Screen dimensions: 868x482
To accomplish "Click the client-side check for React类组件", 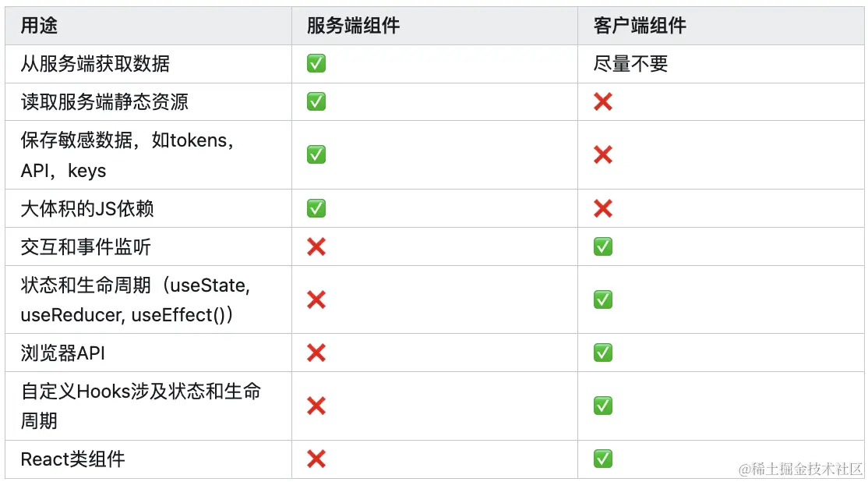I will [x=602, y=459].
